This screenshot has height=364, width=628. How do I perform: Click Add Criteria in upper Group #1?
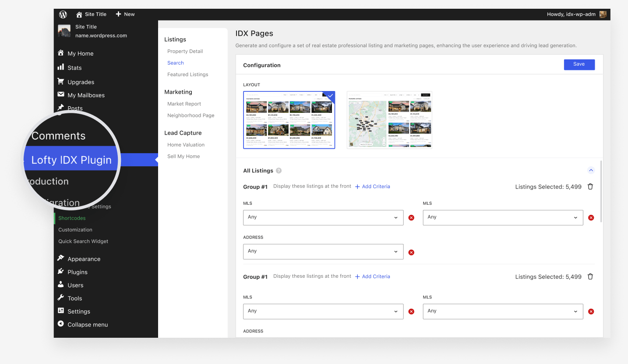pyautogui.click(x=373, y=186)
